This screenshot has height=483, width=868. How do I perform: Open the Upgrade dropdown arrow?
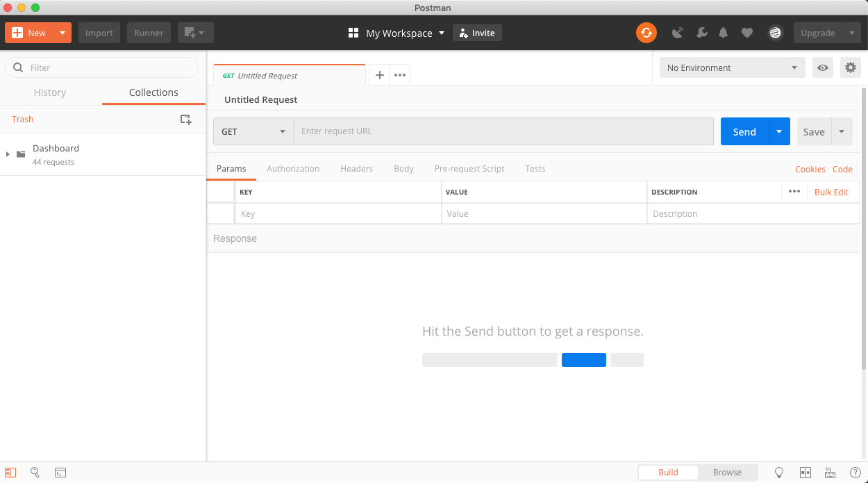pyautogui.click(x=852, y=33)
